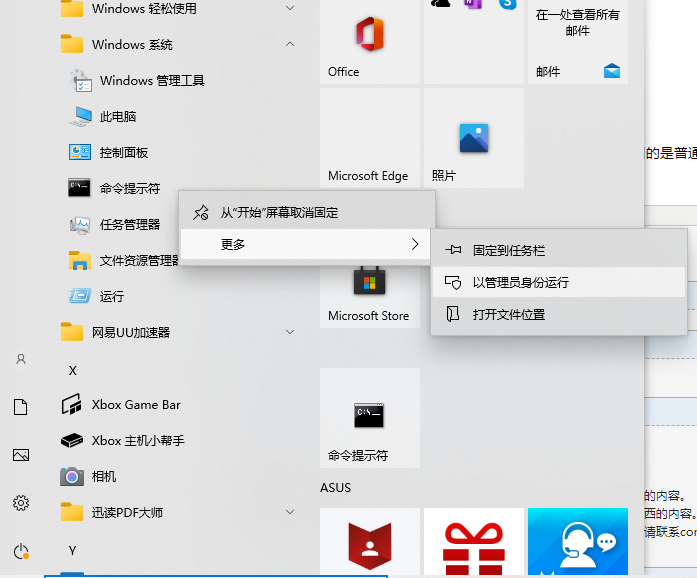Select 从"开始"屏幕取消固定 menu item

click(x=307, y=213)
